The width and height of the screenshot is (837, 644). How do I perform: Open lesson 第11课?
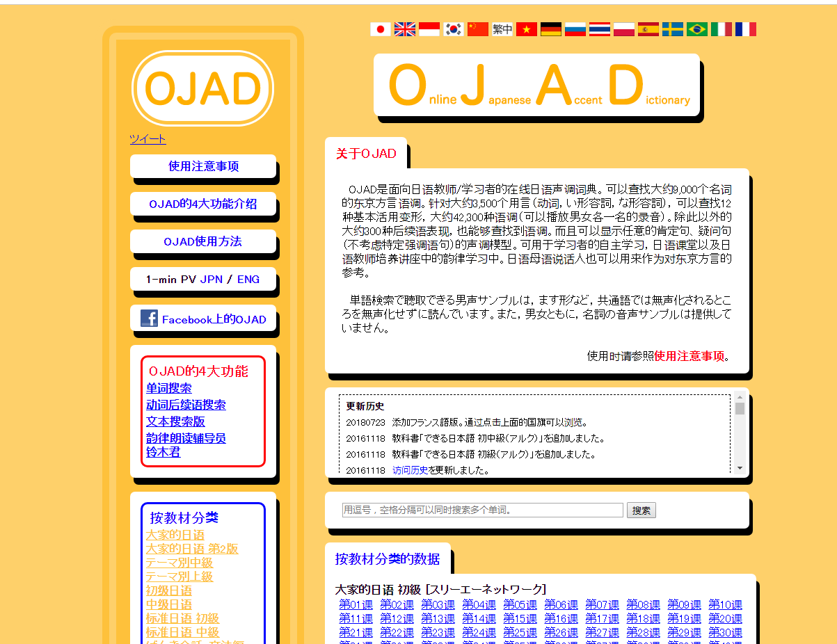[356, 619]
